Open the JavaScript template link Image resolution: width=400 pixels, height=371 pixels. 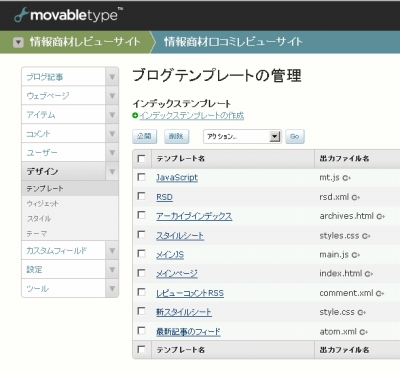[177, 178]
